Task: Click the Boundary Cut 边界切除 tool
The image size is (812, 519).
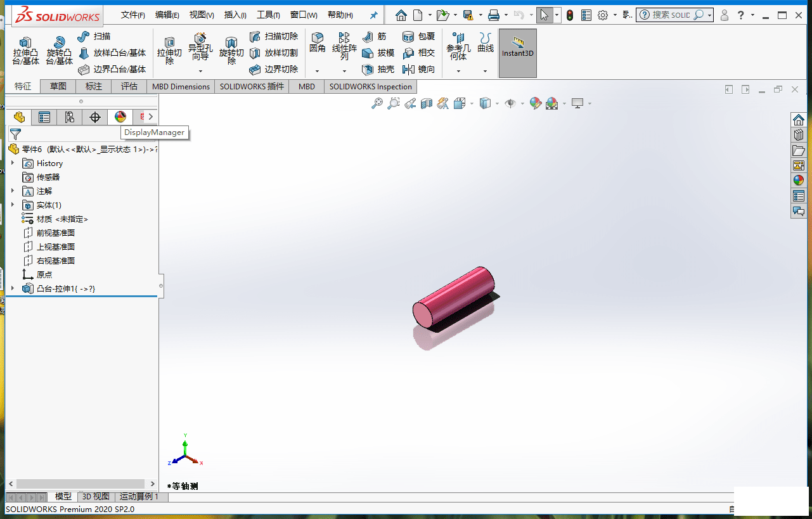Action: point(274,69)
